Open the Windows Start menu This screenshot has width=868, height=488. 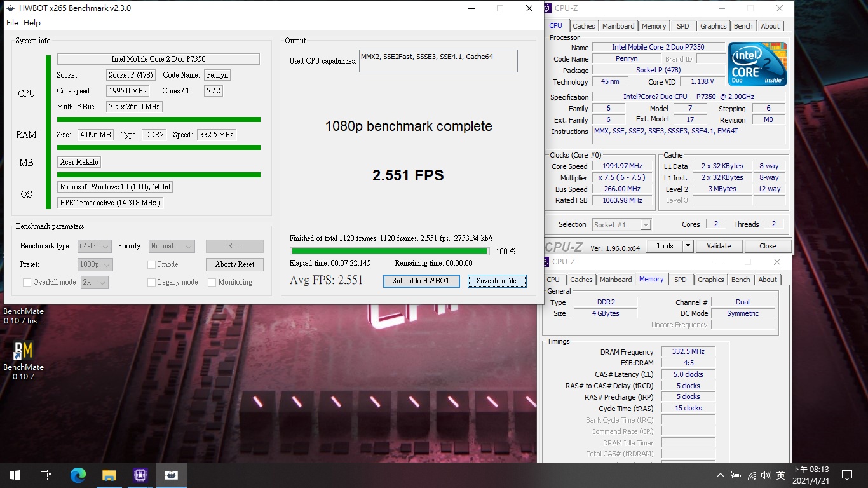click(x=15, y=475)
